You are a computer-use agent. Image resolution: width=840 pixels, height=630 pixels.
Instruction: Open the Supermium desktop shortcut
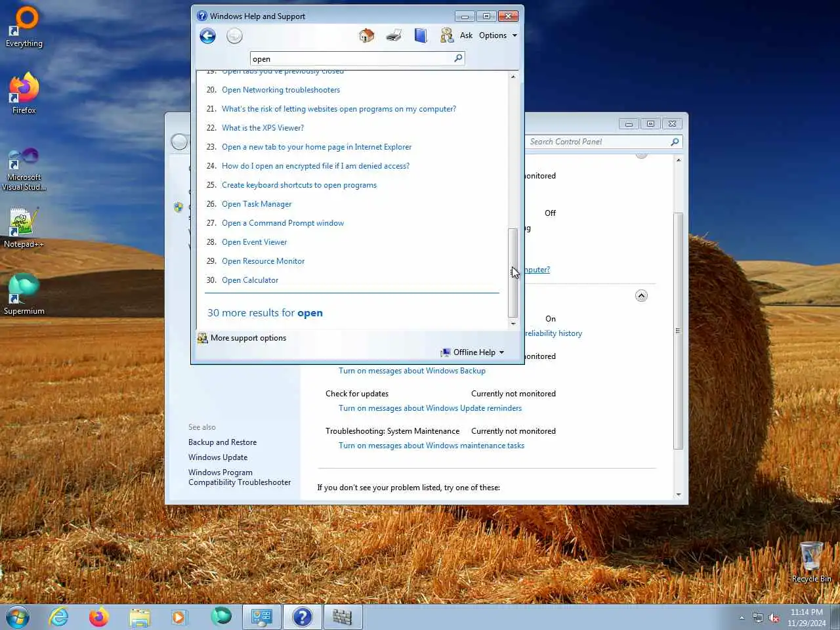click(x=24, y=295)
